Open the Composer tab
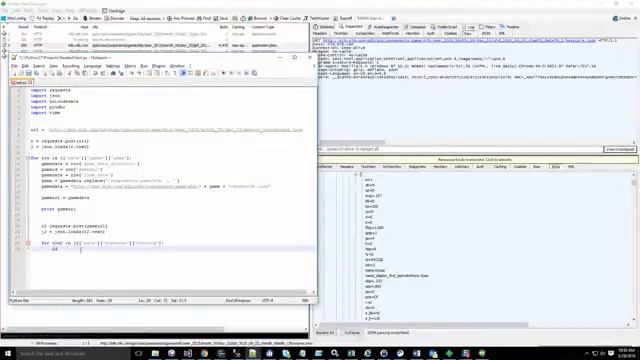Image resolution: width=640 pixels, height=360 pixels. pos(415,27)
